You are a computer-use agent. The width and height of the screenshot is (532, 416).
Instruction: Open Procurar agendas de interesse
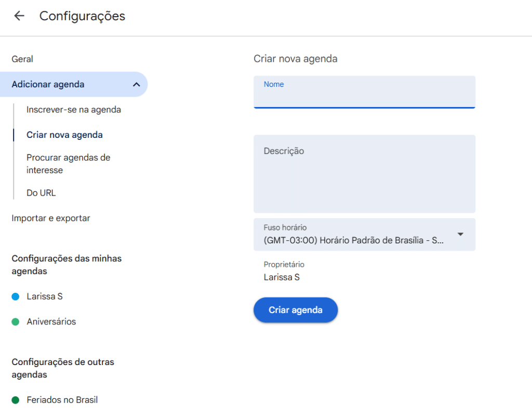68,164
